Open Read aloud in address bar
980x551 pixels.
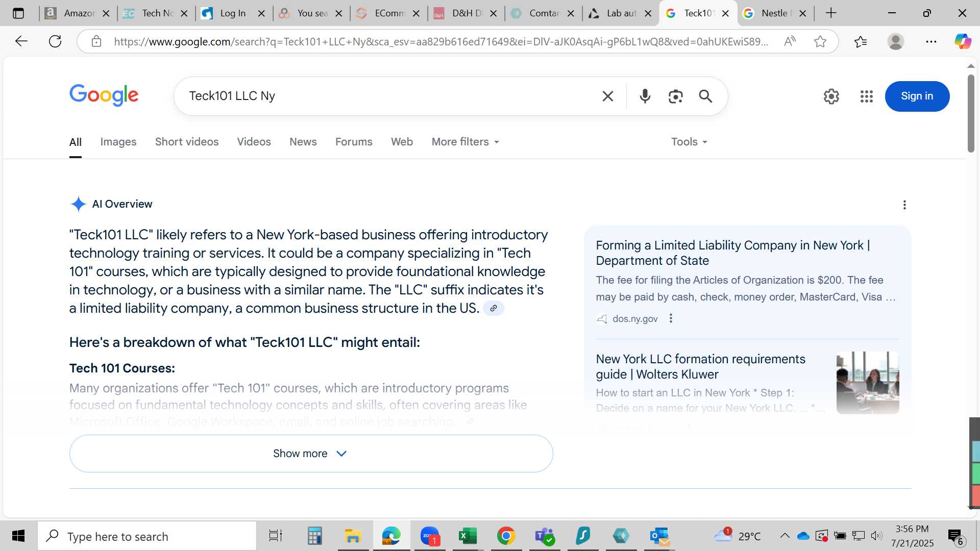pos(790,41)
